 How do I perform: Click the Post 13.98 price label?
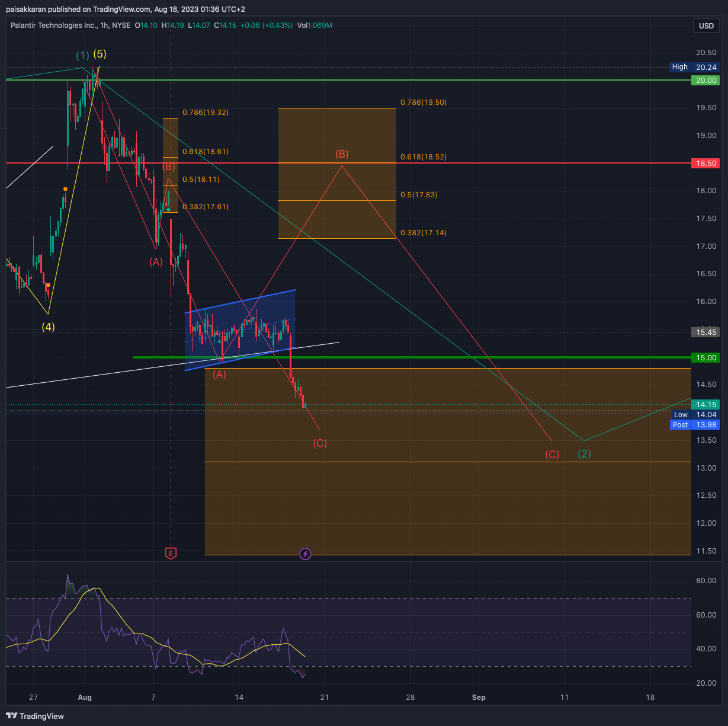click(x=694, y=424)
